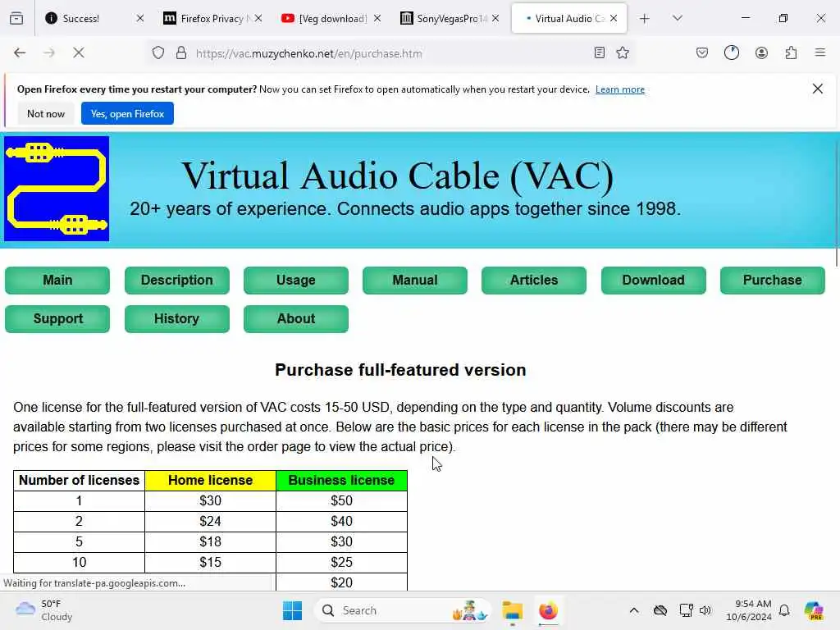Viewport: 840px width, 630px height.
Task: Click the VAC cable logo image
Action: click(x=57, y=189)
